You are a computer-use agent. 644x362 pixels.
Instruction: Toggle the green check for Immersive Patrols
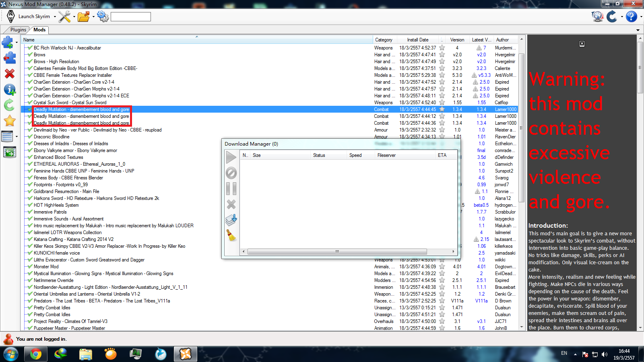[x=29, y=212]
